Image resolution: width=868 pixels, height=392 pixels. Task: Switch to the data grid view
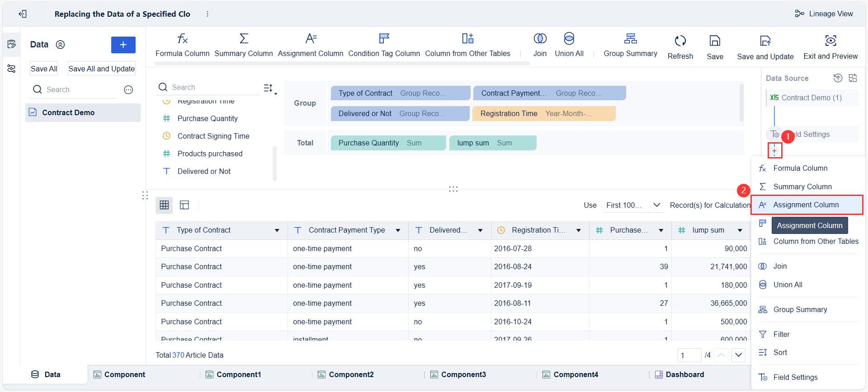[x=164, y=205]
